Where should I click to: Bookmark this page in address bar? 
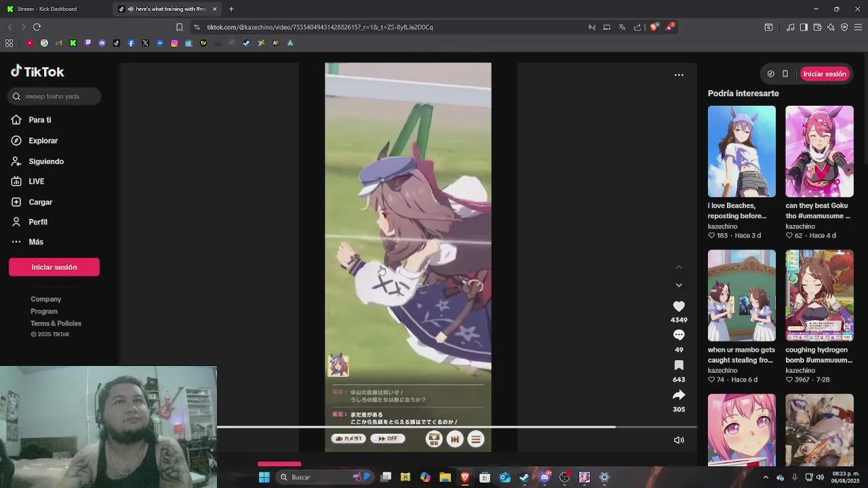[179, 27]
